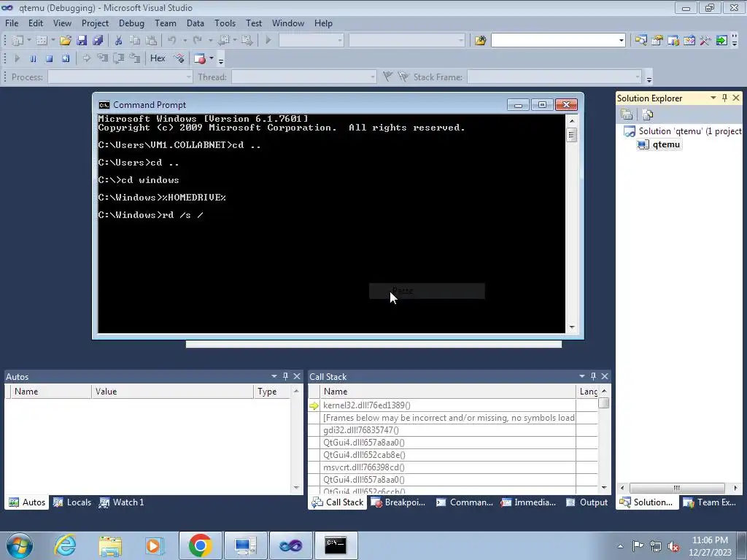Open the Toolbox hammer-and-wrench icon

point(705,41)
